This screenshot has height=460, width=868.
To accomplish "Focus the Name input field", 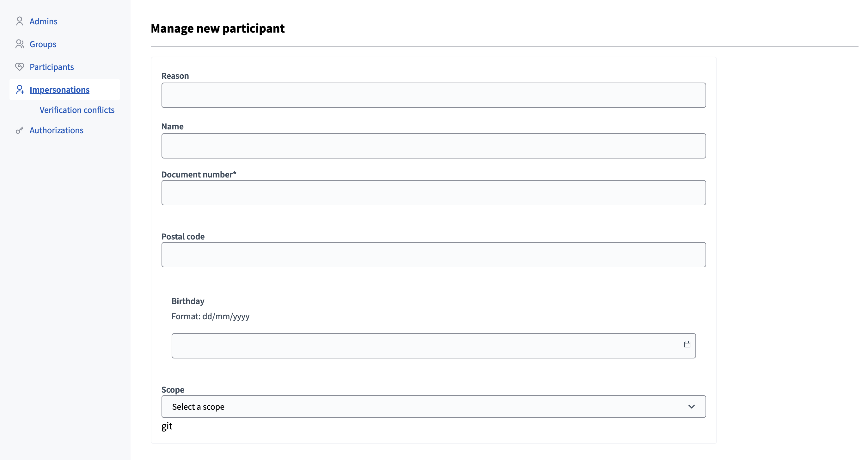I will (x=434, y=146).
